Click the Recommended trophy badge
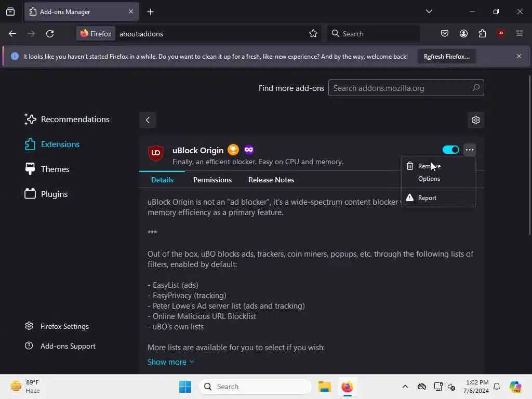This screenshot has width=532, height=399. [x=233, y=150]
